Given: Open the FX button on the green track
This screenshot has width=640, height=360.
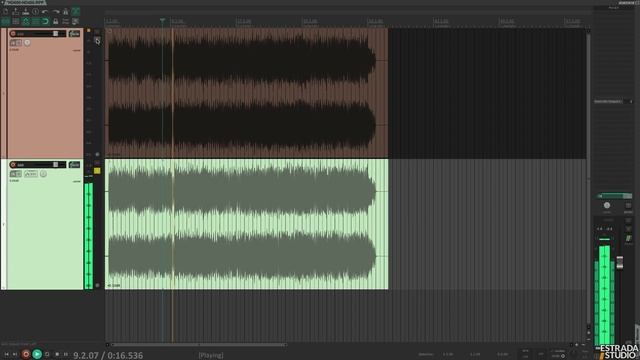Looking at the screenshot, I should [x=74, y=164].
